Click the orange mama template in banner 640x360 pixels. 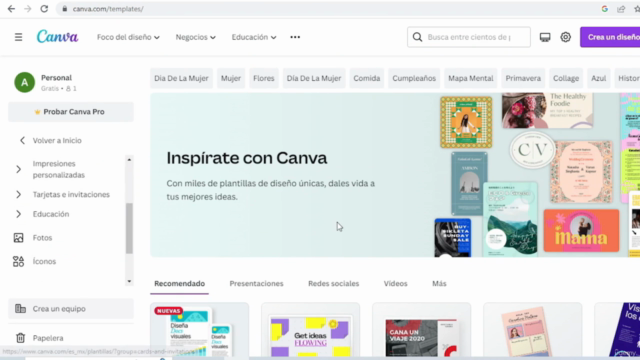[x=581, y=231]
